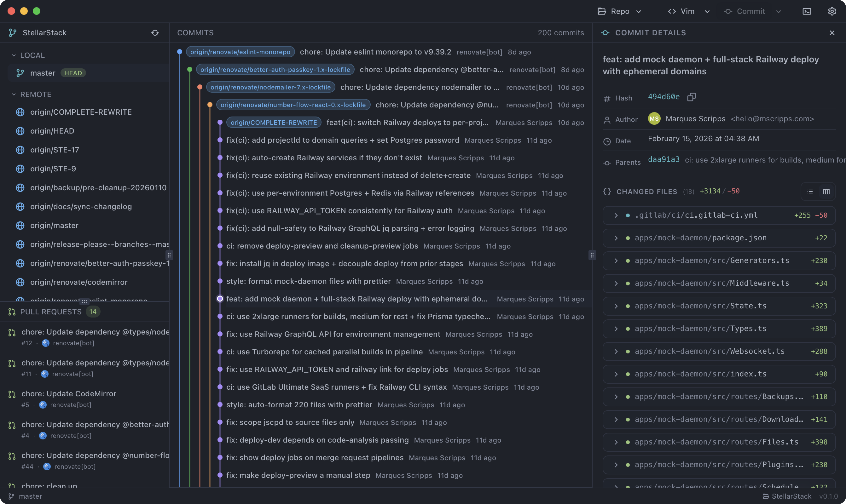Click the branch icon in the bottom status bar
The width and height of the screenshot is (846, 504).
[x=11, y=496]
